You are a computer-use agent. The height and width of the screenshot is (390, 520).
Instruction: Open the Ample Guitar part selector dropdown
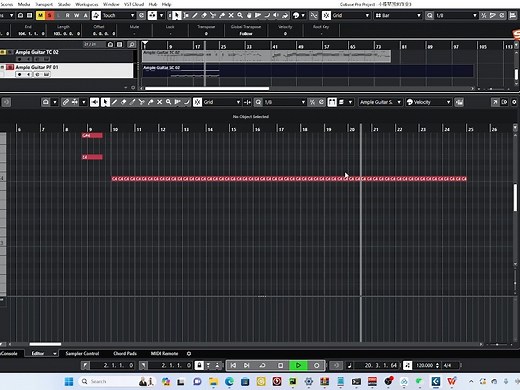click(x=380, y=102)
